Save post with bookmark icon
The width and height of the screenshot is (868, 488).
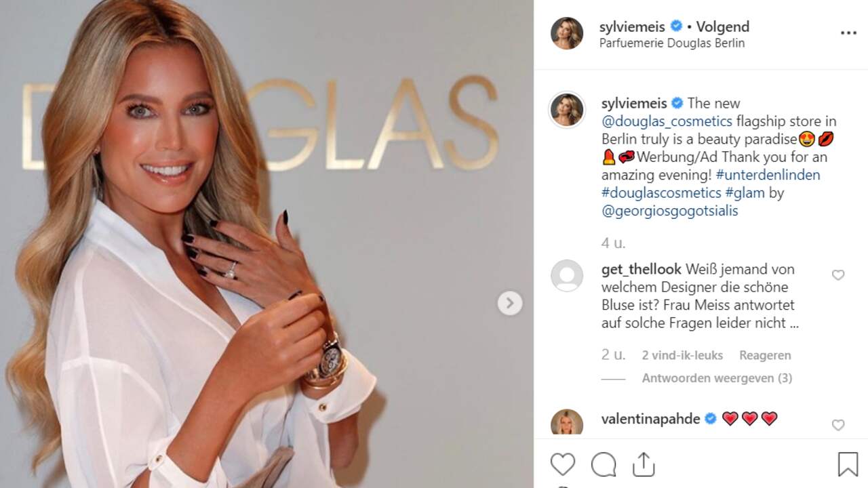click(848, 464)
